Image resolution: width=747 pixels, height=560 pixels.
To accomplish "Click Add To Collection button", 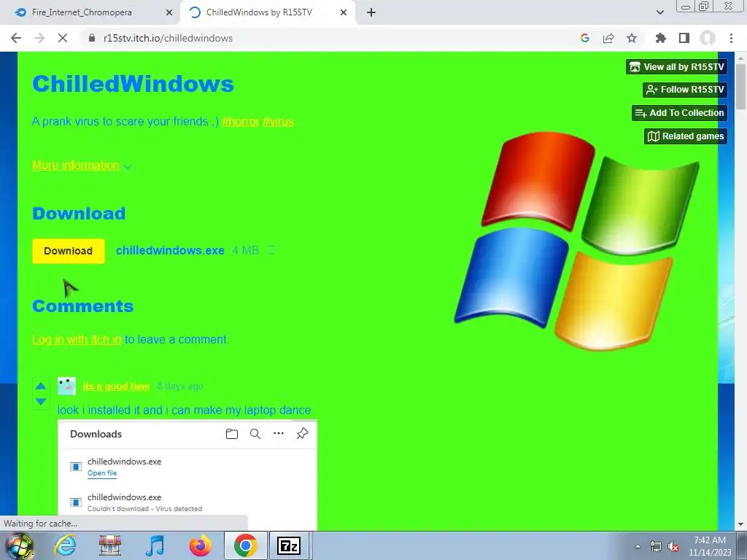I will pyautogui.click(x=679, y=113).
